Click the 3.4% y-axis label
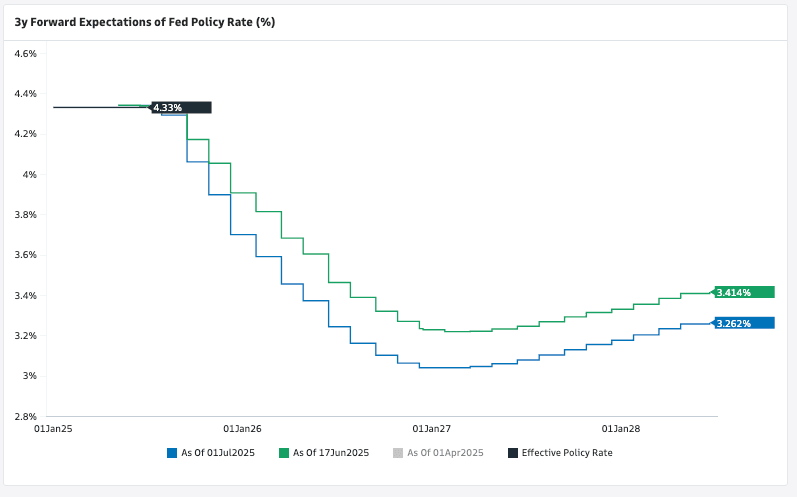Screen dimensions: 797x497 point(26,295)
